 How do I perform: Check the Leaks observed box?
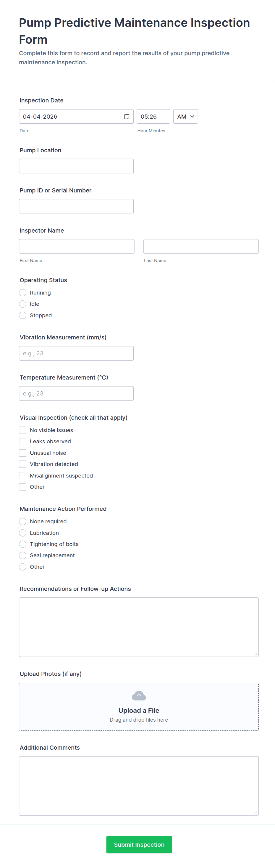click(22, 442)
